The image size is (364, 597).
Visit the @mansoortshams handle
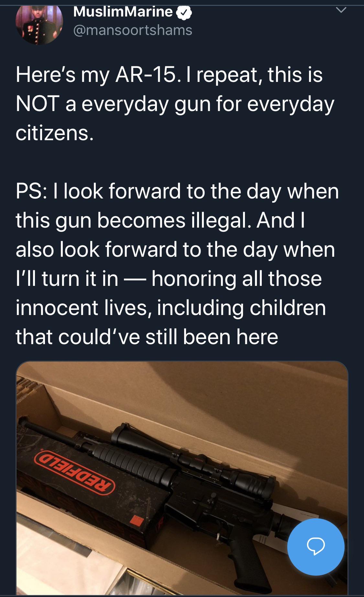[133, 30]
